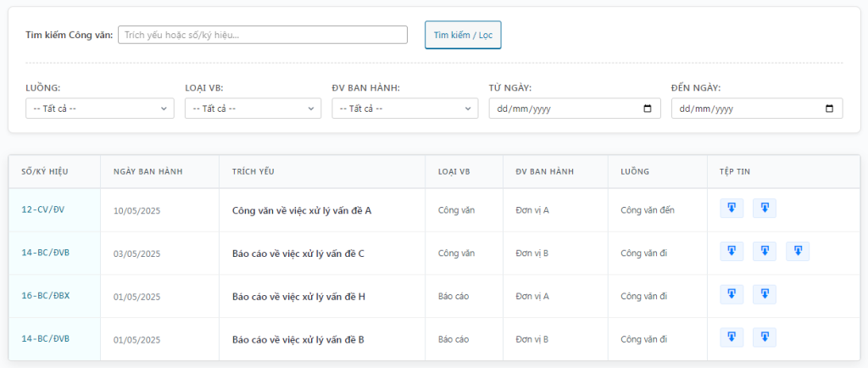This screenshot has width=868, height=368.
Task: Expand the Luồng filter dropdown
Action: (100, 109)
